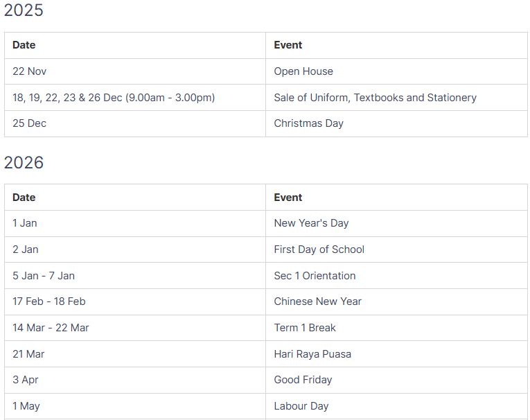Viewport: 530px width, 420px height.
Task: Select the New Year's Day event
Action: (x=311, y=223)
